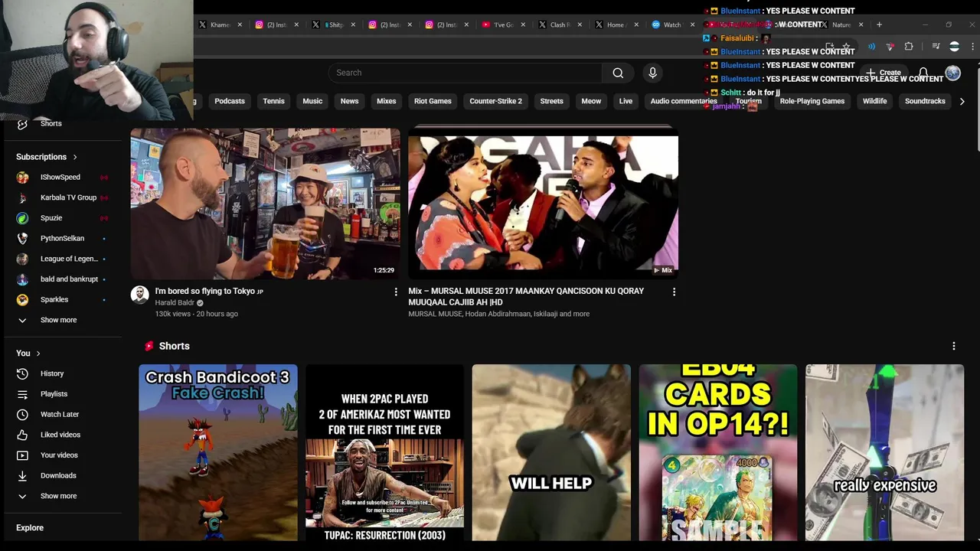
Task: Play the 2Pac Resurrection short
Action: pyautogui.click(x=384, y=453)
